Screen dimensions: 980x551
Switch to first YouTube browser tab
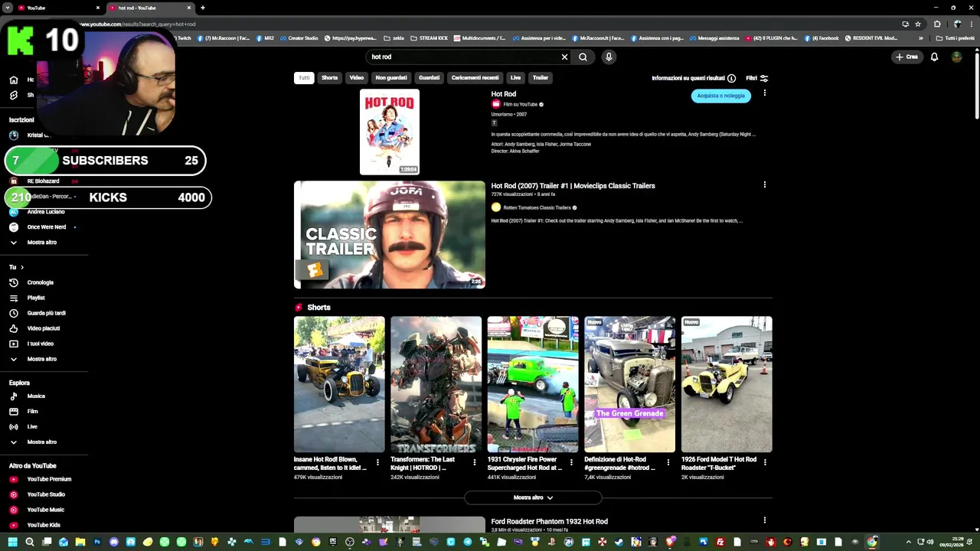pos(58,8)
